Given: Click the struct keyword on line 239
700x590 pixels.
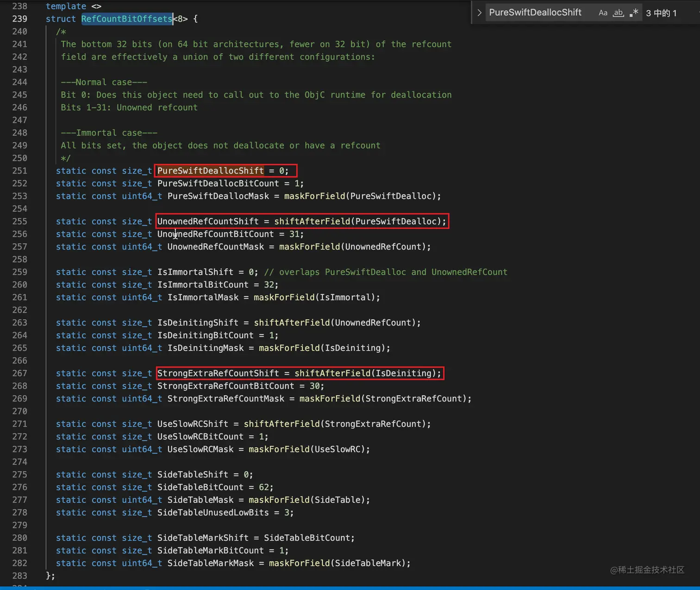Looking at the screenshot, I should [x=61, y=19].
